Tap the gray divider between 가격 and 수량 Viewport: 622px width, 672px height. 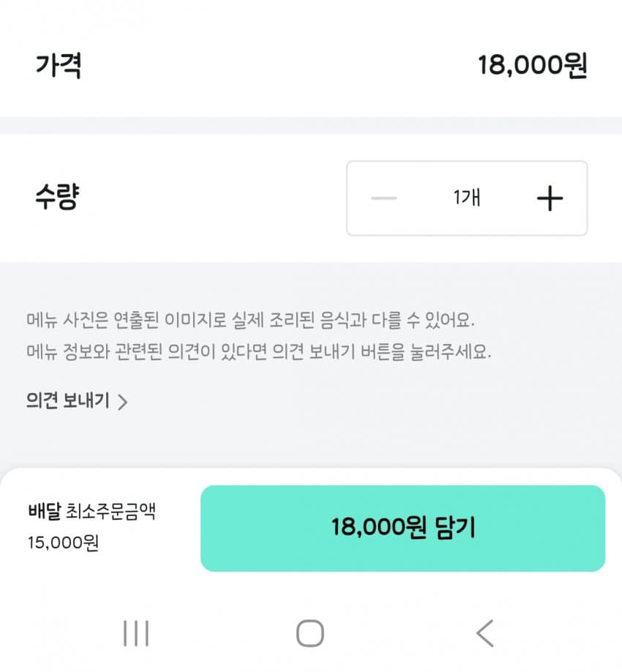311,125
